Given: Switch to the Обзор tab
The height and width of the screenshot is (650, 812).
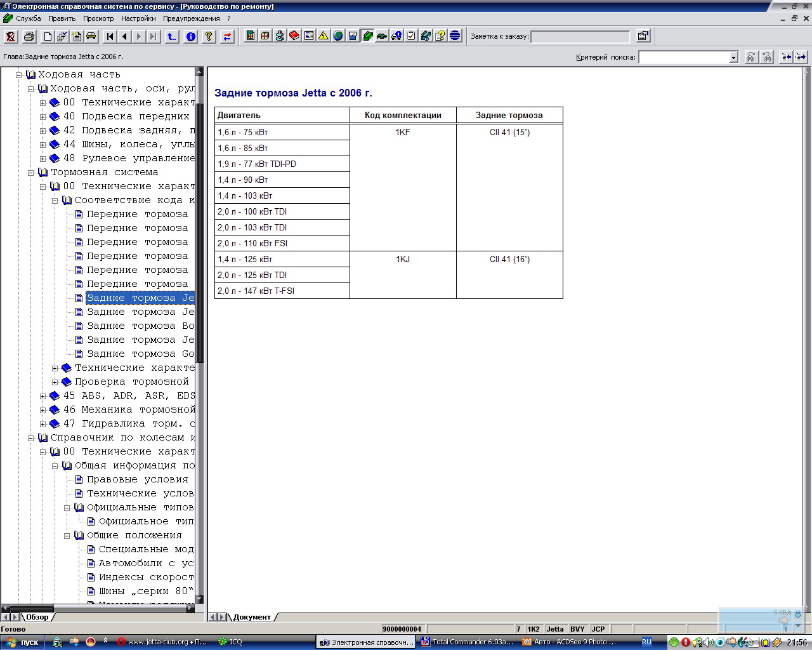Looking at the screenshot, I should click(x=37, y=617).
